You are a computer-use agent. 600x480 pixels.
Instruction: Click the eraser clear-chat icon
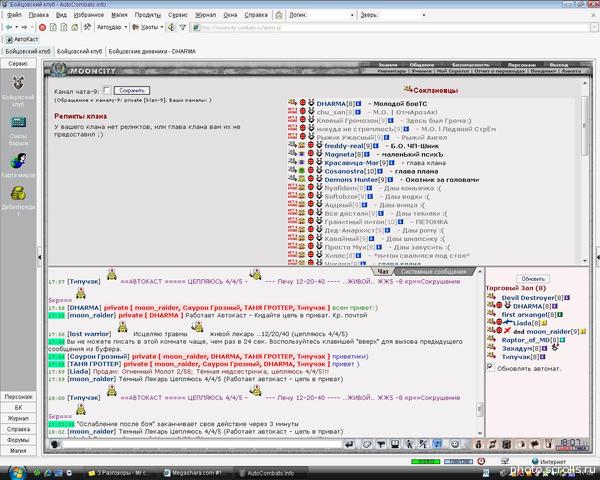pos(367,444)
